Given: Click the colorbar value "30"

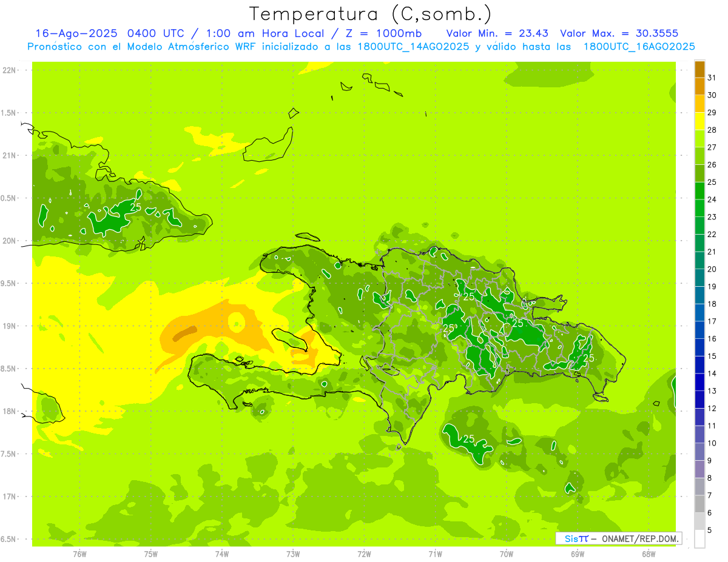Looking at the screenshot, I should tap(712, 95).
